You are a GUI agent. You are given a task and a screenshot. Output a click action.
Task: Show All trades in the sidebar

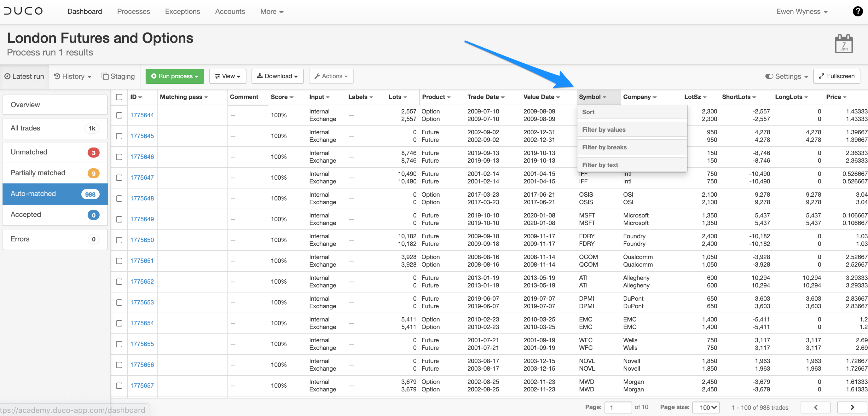(x=55, y=128)
